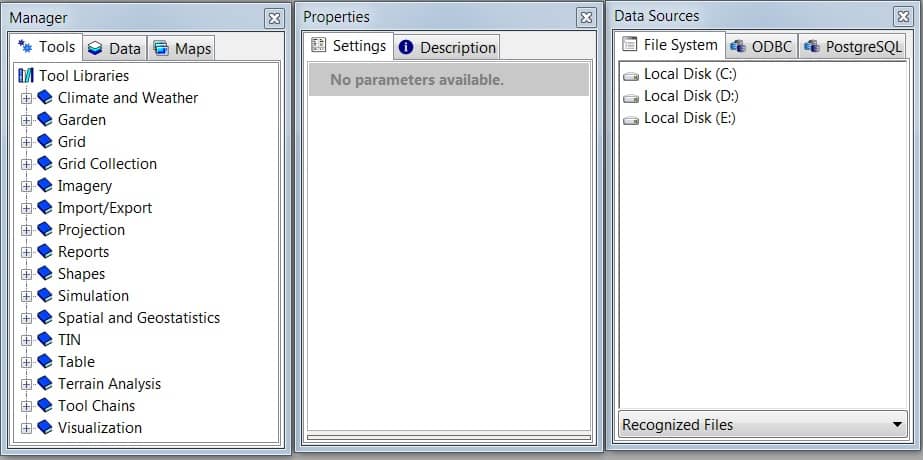This screenshot has width=923, height=460.
Task: Click the Local Disk (D:) drive icon
Action: point(631,98)
